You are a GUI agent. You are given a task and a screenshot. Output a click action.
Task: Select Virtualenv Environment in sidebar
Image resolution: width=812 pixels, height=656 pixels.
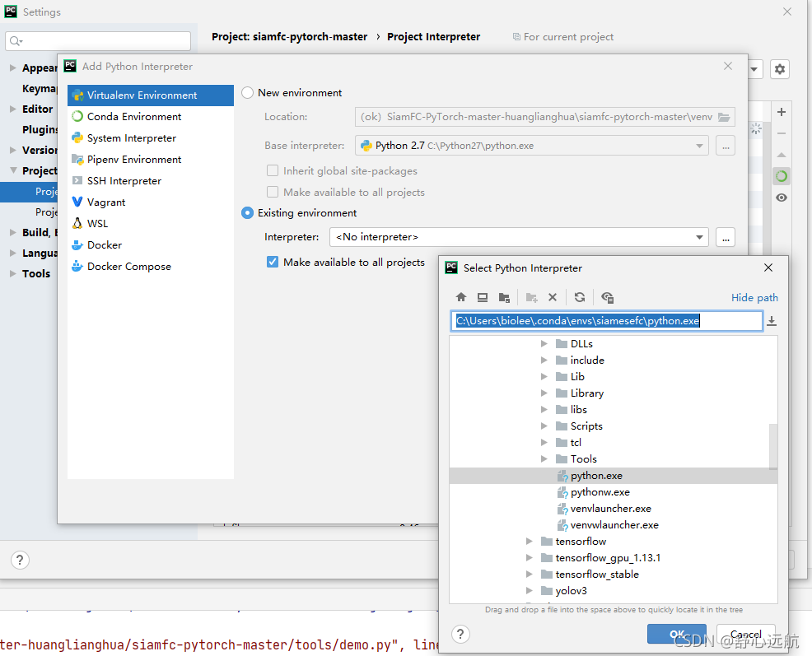[151, 95]
